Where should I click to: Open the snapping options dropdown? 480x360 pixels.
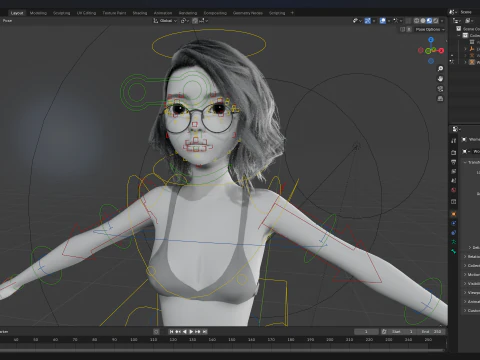204,21
